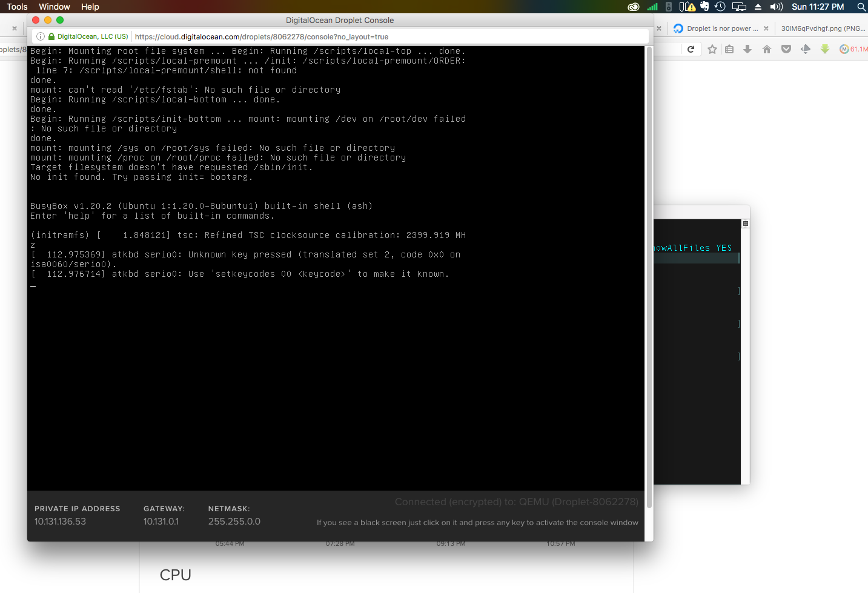Screen dimensions: 868x593
Task: Close the 'Droplet is nor power' tab
Action: [x=766, y=28]
